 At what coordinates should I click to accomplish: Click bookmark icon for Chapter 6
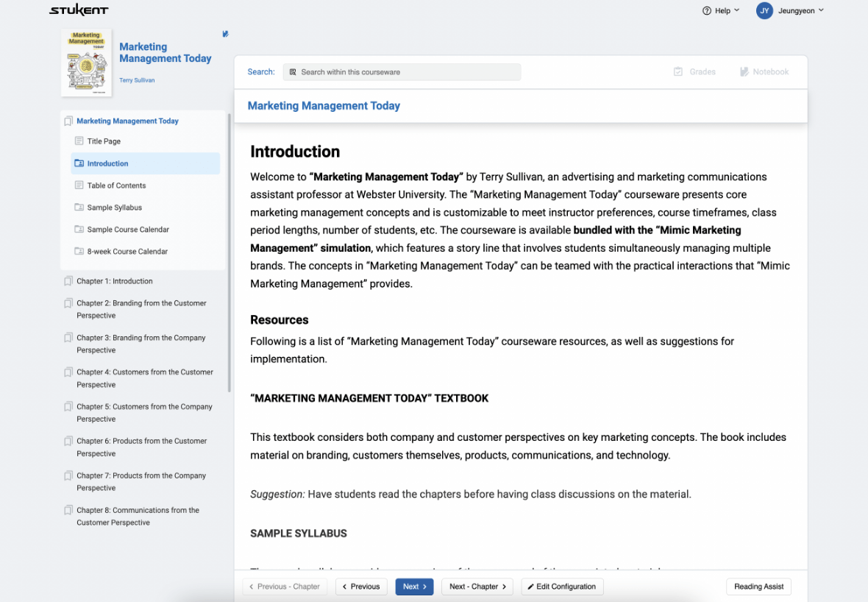coord(68,441)
